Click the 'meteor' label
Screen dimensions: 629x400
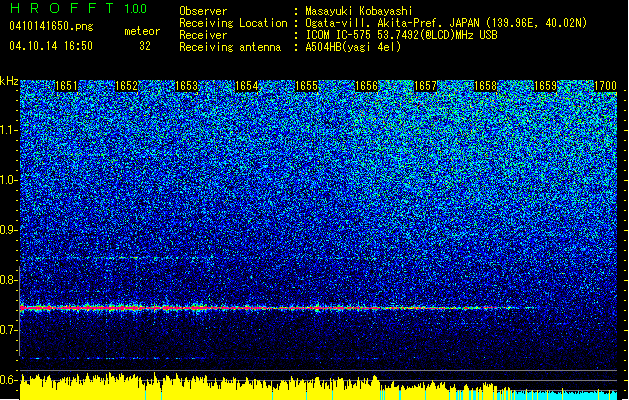coord(142,31)
